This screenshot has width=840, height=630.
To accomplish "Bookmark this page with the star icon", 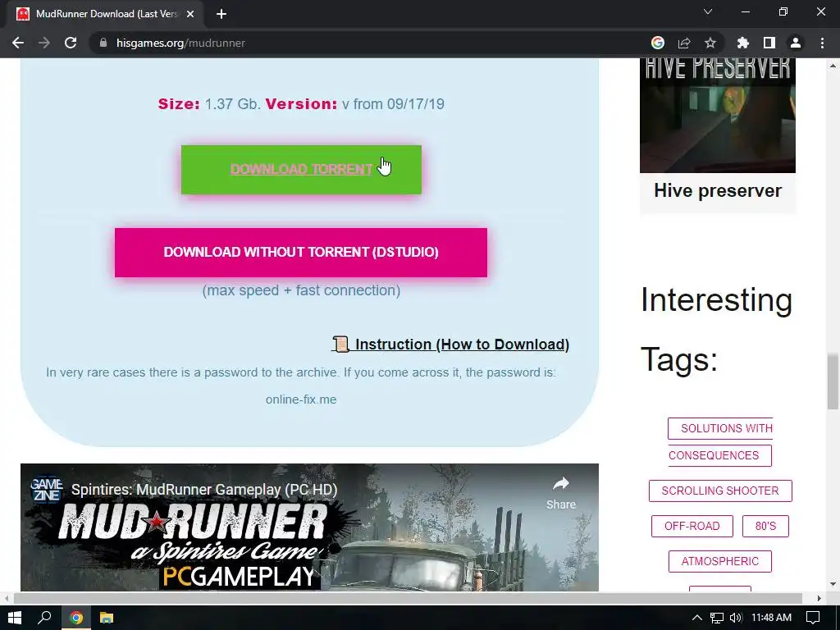I will point(710,43).
